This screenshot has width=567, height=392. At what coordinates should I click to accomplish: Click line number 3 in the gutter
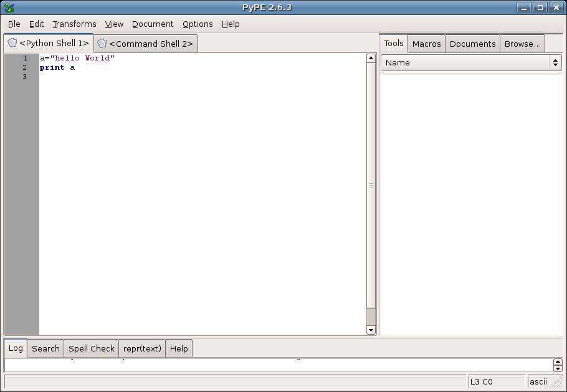point(24,77)
